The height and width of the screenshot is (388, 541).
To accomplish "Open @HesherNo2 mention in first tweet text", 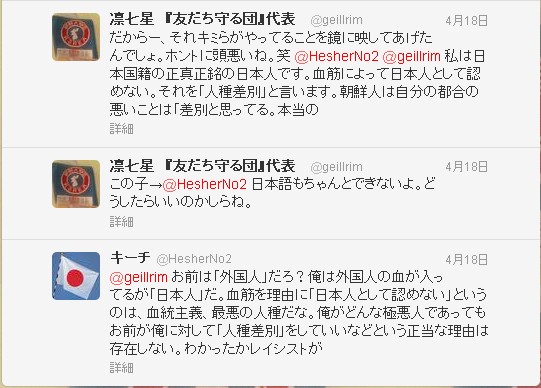I will point(337,56).
